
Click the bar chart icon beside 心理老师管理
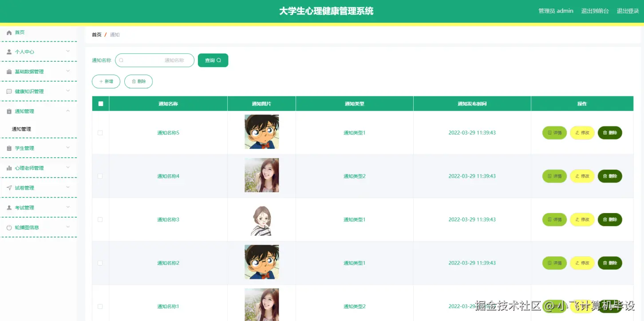pos(9,168)
